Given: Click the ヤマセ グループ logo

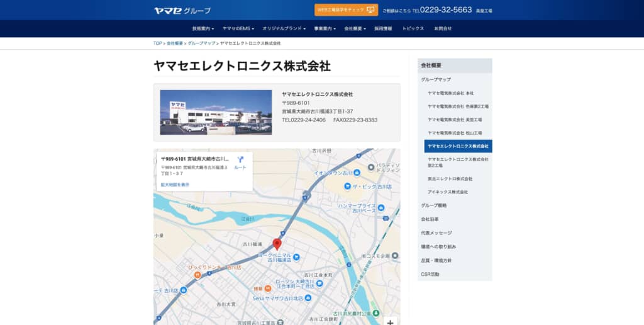Looking at the screenshot, I should pyautogui.click(x=182, y=11).
